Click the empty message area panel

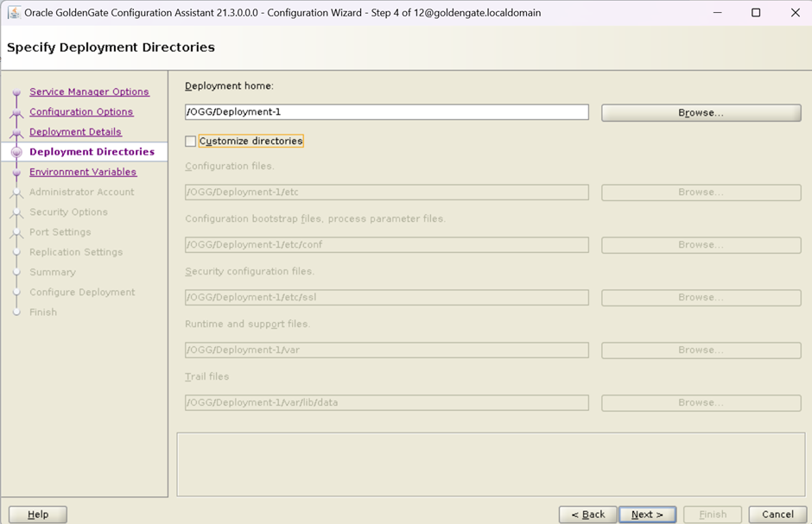[x=489, y=464]
